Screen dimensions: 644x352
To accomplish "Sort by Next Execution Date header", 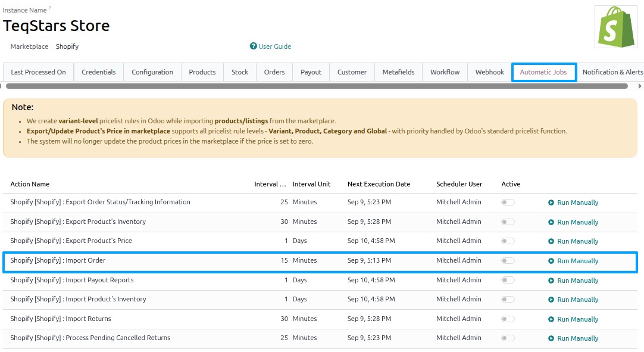I will pyautogui.click(x=379, y=184).
